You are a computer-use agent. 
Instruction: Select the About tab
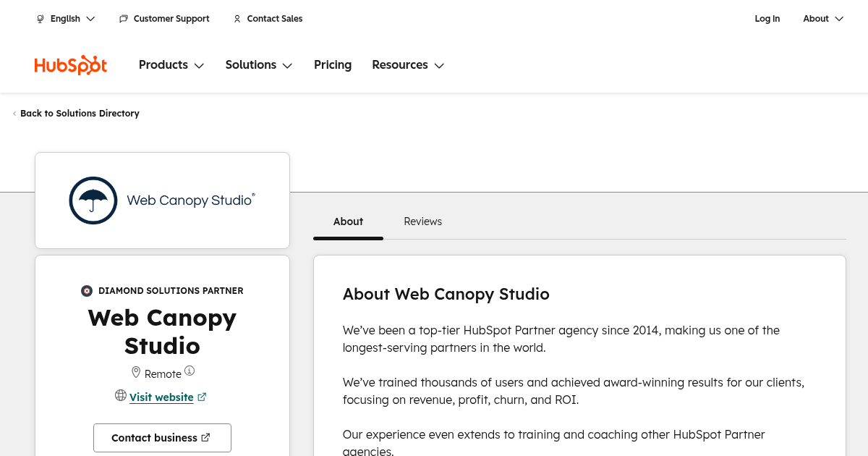[x=348, y=221]
